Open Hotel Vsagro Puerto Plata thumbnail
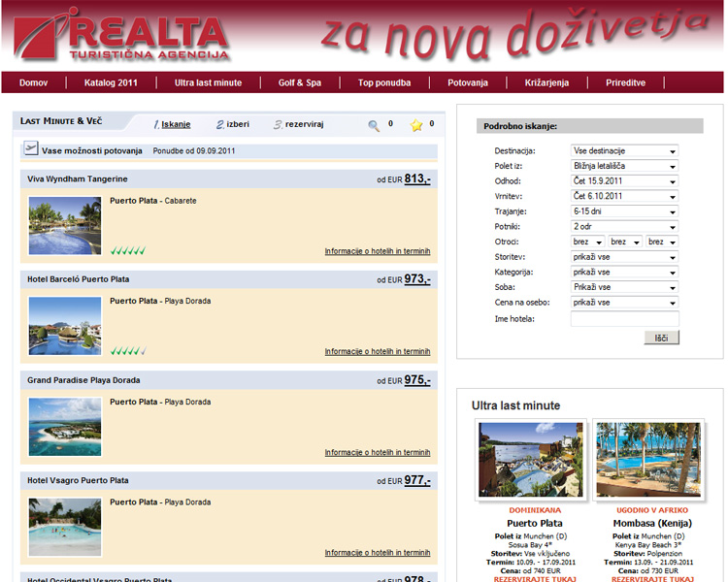This screenshot has height=582, width=728. [65, 528]
